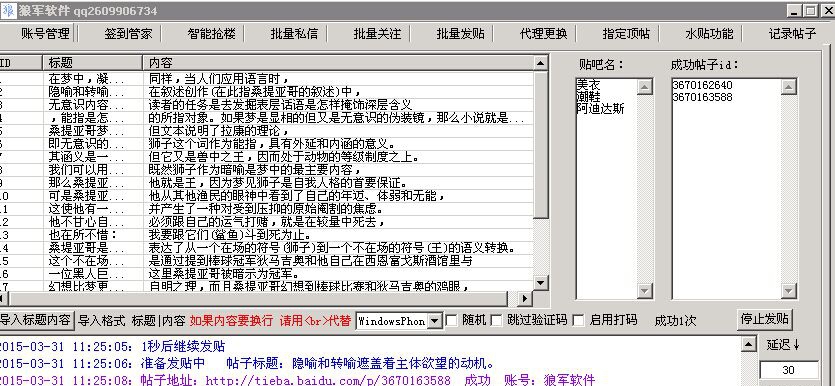This screenshot has width=835, height=386.
Task: Click the 延迟 value field showing 30
Action: (789, 370)
